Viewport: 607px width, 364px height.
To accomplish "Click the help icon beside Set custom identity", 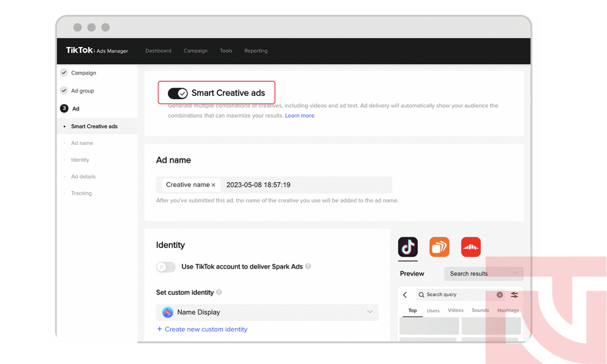I will tap(219, 292).
